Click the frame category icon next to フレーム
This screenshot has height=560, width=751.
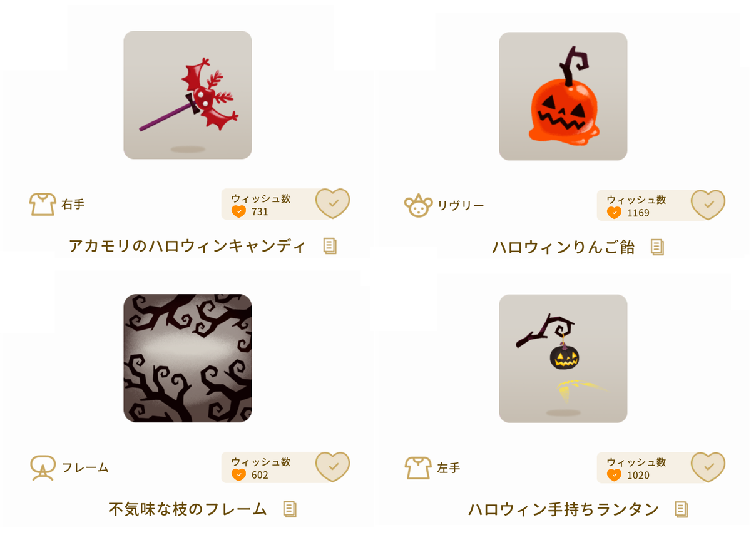43,467
